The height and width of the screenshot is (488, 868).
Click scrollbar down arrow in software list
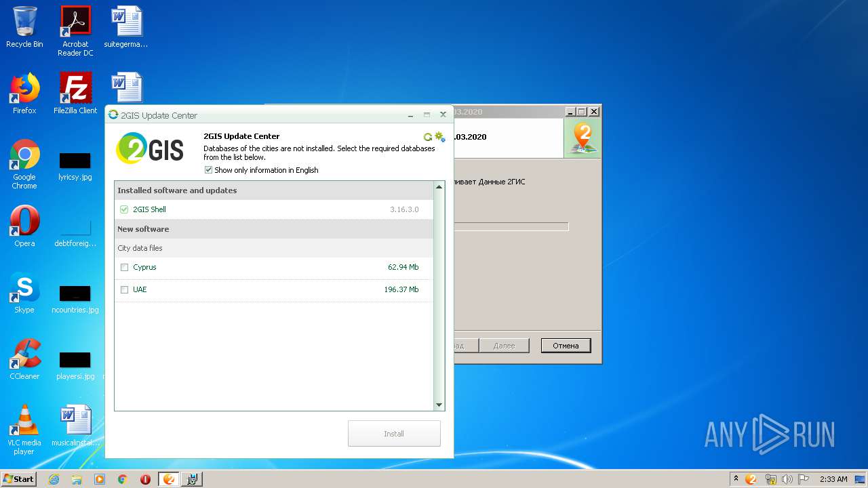[439, 405]
